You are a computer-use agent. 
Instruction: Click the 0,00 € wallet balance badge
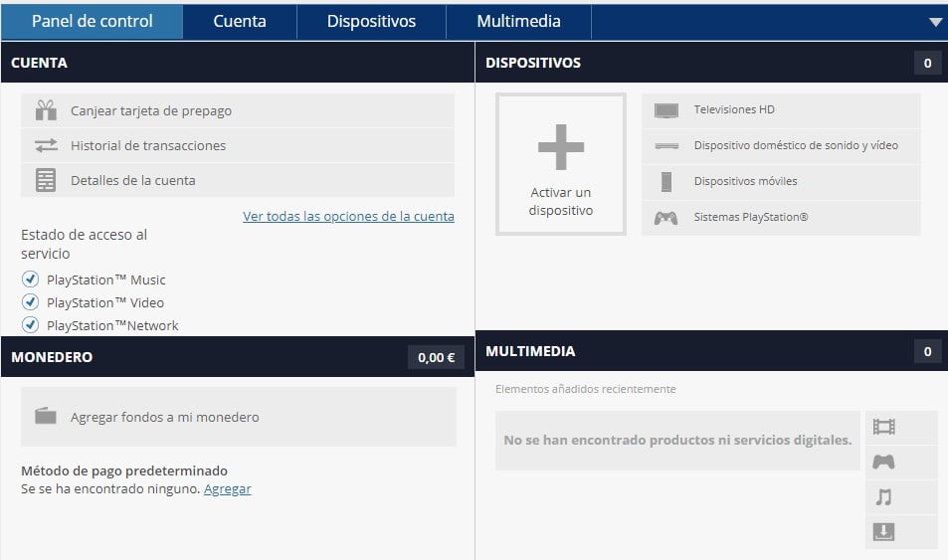[436, 357]
